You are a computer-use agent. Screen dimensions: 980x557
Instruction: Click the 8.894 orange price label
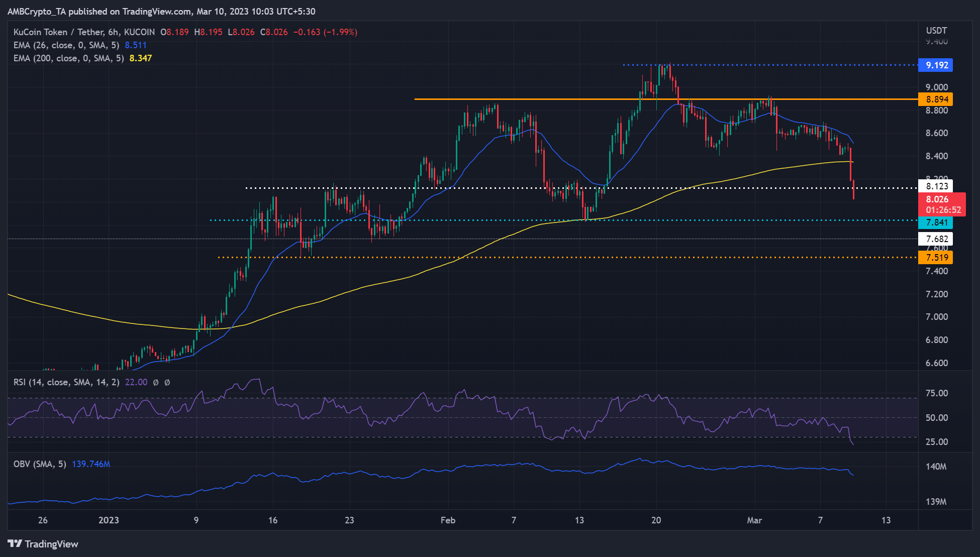point(935,99)
